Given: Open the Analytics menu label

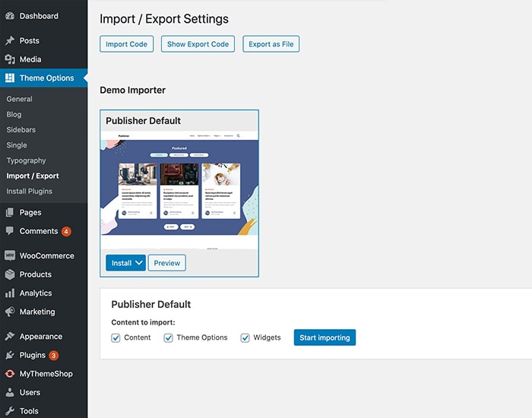Looking at the screenshot, I should tap(36, 293).
